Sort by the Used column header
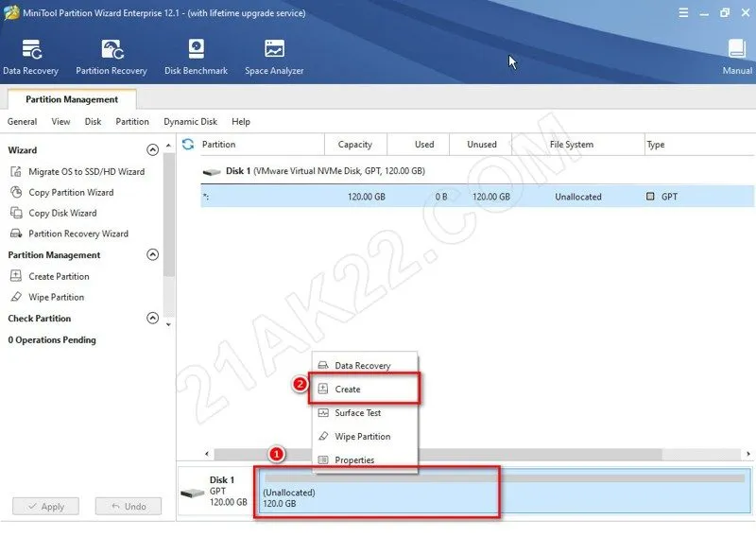 point(418,145)
